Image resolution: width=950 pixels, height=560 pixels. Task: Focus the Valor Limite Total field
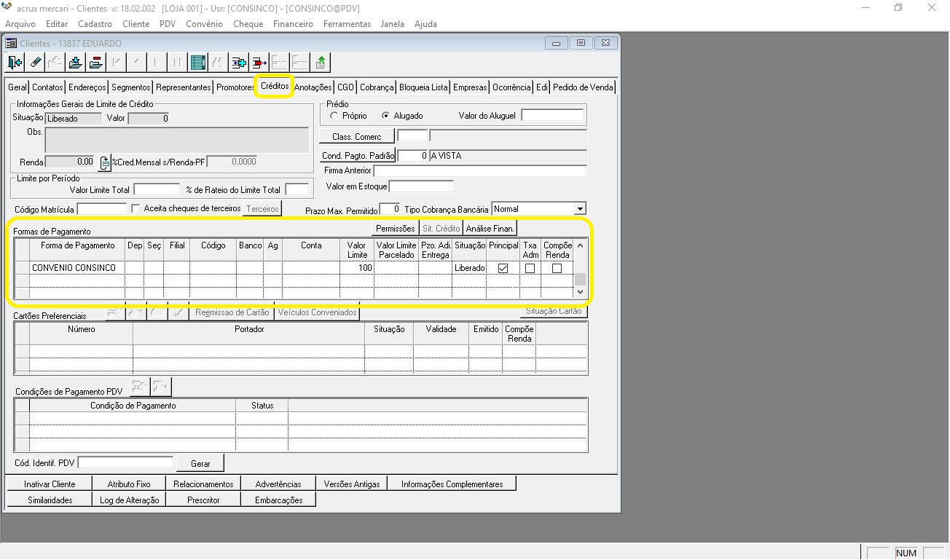tap(156, 189)
